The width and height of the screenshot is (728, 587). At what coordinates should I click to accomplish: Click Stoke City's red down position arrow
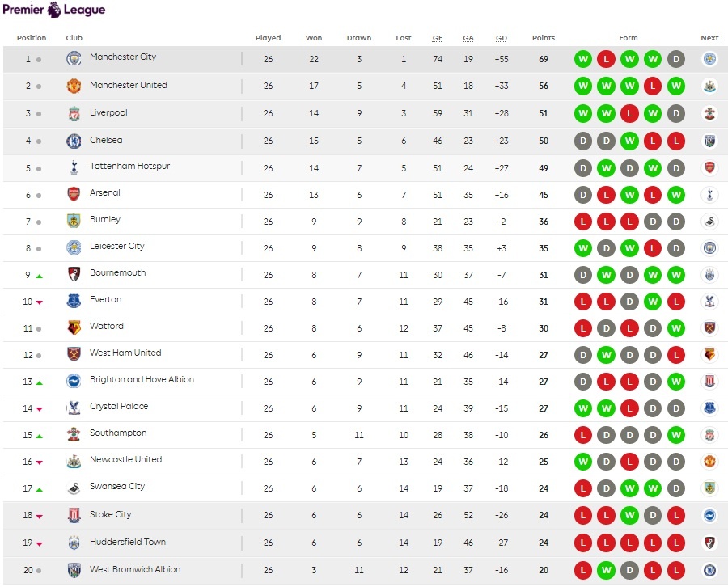tap(39, 517)
